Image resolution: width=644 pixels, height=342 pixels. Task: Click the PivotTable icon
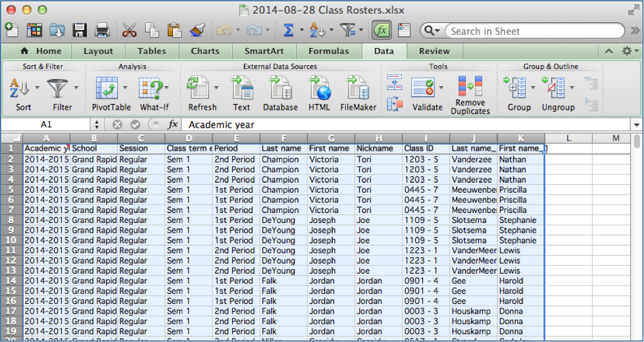[107, 87]
